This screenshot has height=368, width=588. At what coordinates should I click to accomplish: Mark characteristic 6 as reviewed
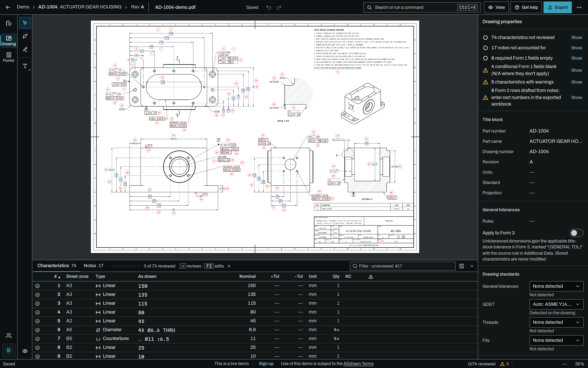coord(37,330)
